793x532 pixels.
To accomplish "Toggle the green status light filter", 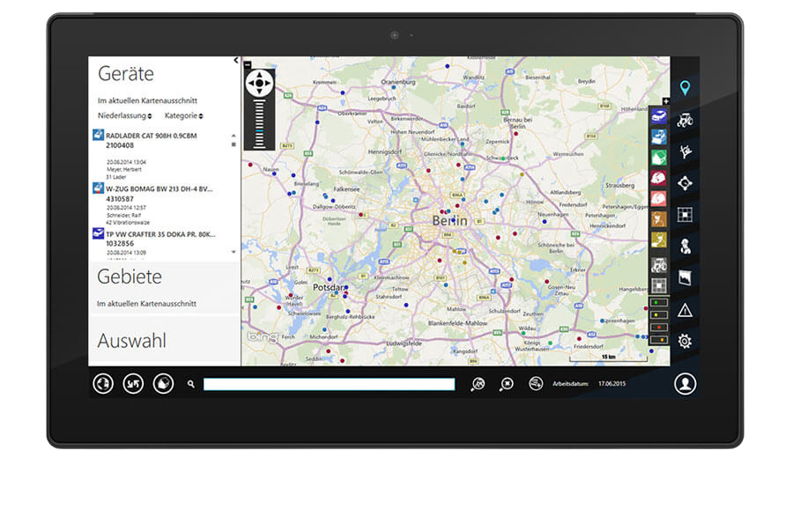I will point(658,302).
